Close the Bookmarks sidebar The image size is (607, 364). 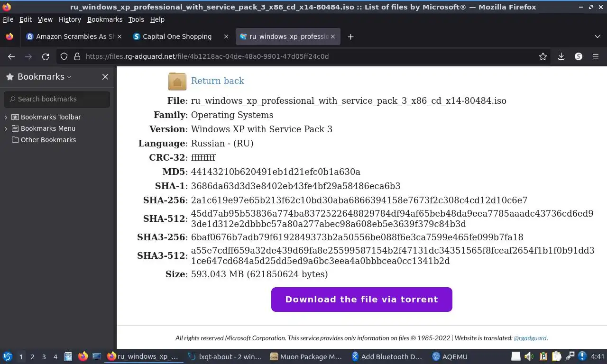pyautogui.click(x=105, y=77)
